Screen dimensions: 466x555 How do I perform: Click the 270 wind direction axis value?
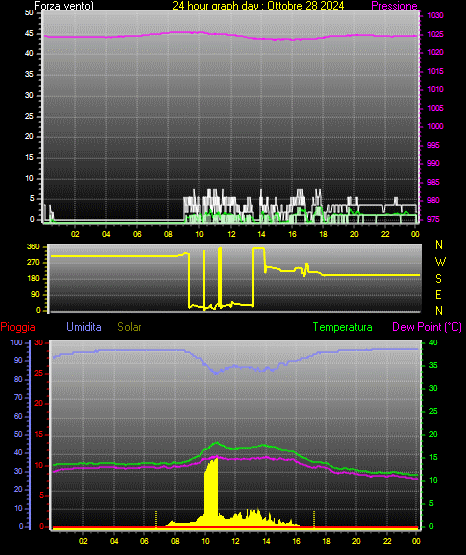[33, 263]
